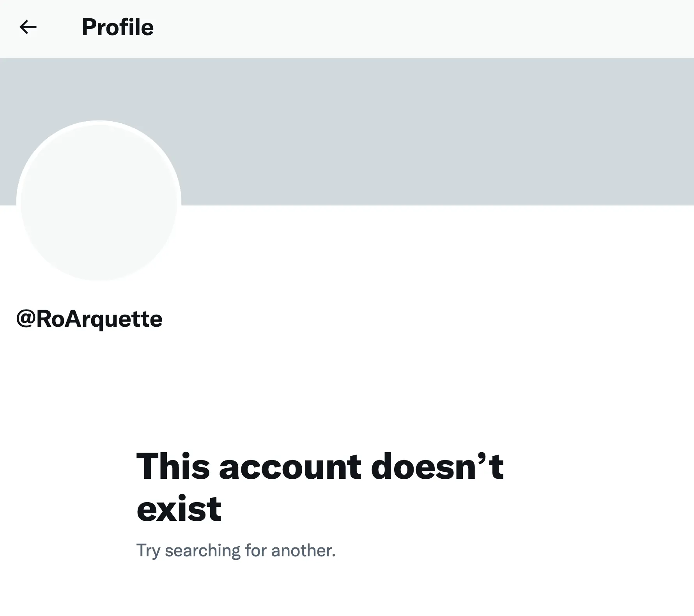Open the blank profile picture
Screen dimensions: 694x616
[99, 201]
